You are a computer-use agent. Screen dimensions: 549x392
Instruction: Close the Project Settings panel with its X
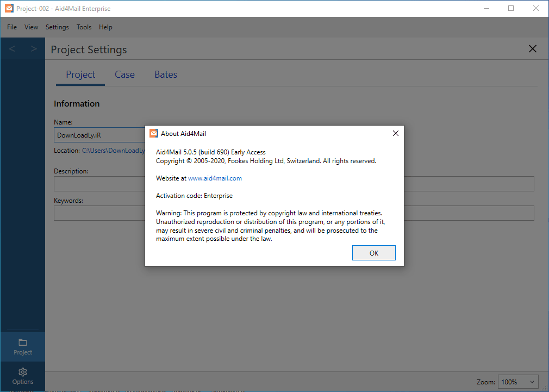coord(532,48)
